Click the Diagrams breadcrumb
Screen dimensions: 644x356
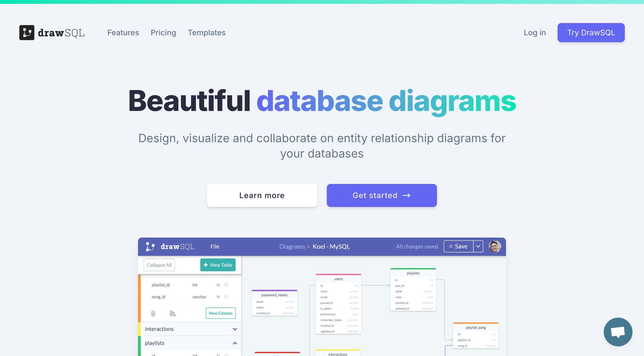292,246
